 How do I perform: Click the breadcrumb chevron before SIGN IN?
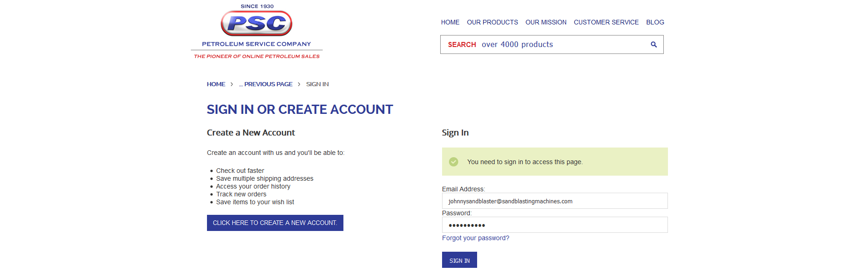tap(299, 84)
